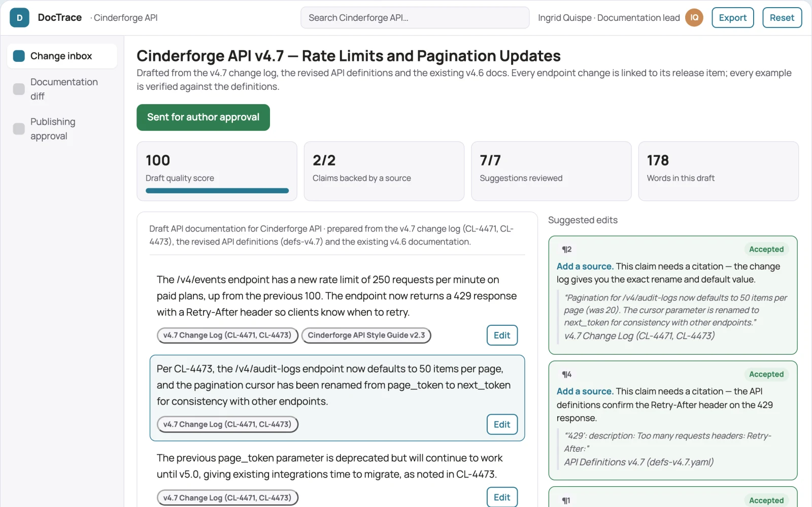Image resolution: width=812 pixels, height=507 pixels.
Task: Click the 'API Definitions v4.7 (defs-v4.7.yaml)' citation
Action: click(639, 462)
